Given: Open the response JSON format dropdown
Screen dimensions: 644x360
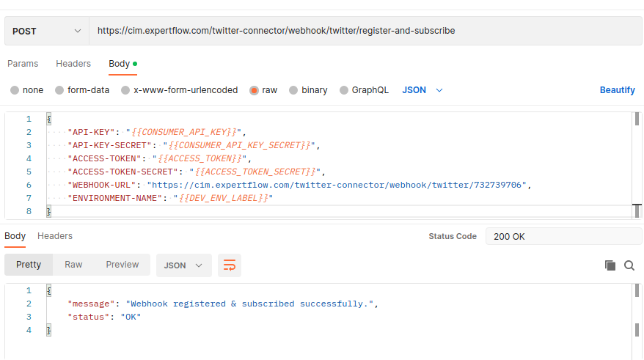Looking at the screenshot, I should tap(183, 265).
